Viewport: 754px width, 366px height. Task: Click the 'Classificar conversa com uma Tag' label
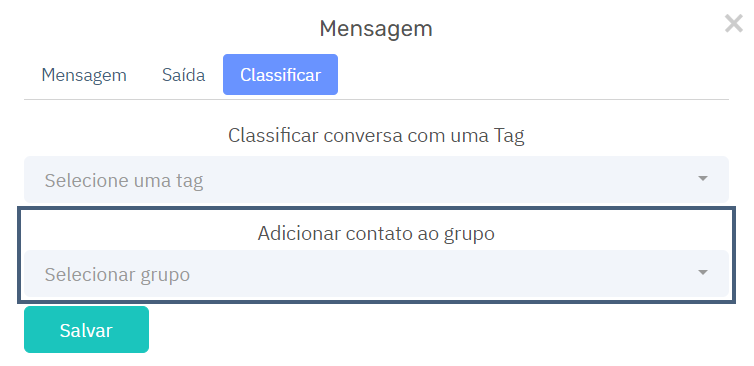[376, 136]
